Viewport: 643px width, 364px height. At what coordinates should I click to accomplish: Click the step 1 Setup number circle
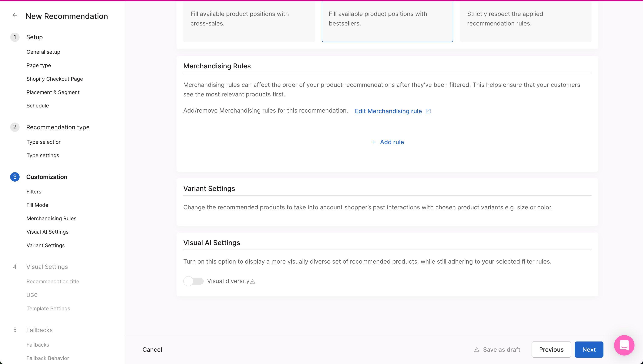[x=15, y=37]
